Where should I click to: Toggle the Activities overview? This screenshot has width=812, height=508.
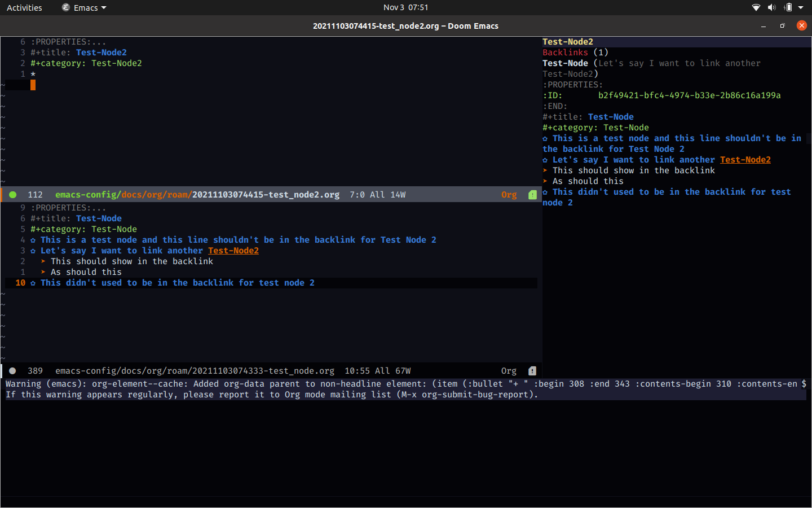(24, 7)
